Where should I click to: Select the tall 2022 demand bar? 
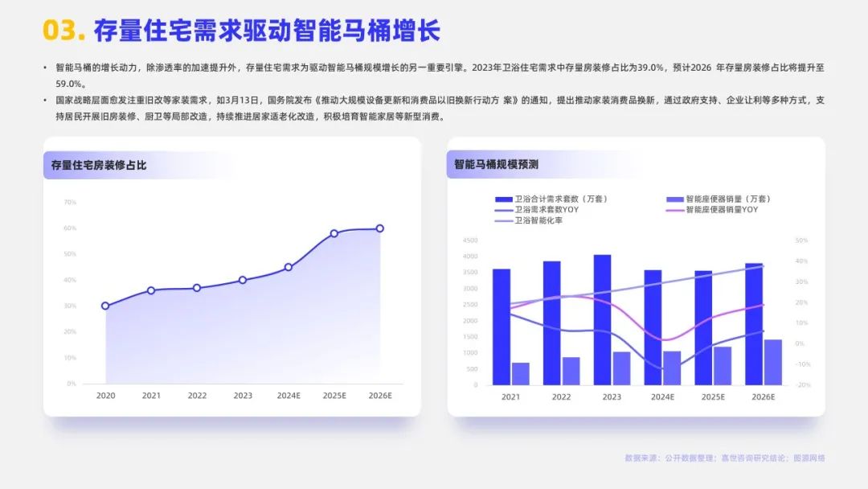551,323
